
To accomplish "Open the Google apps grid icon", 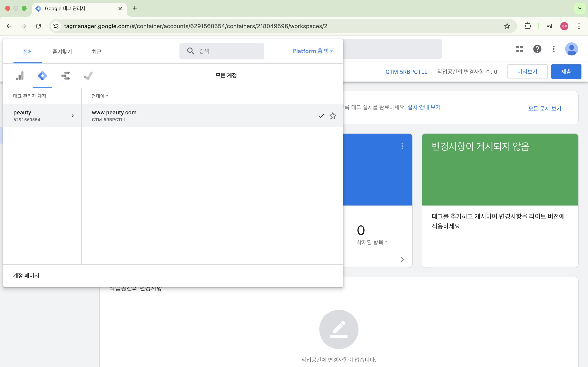I will coord(519,49).
